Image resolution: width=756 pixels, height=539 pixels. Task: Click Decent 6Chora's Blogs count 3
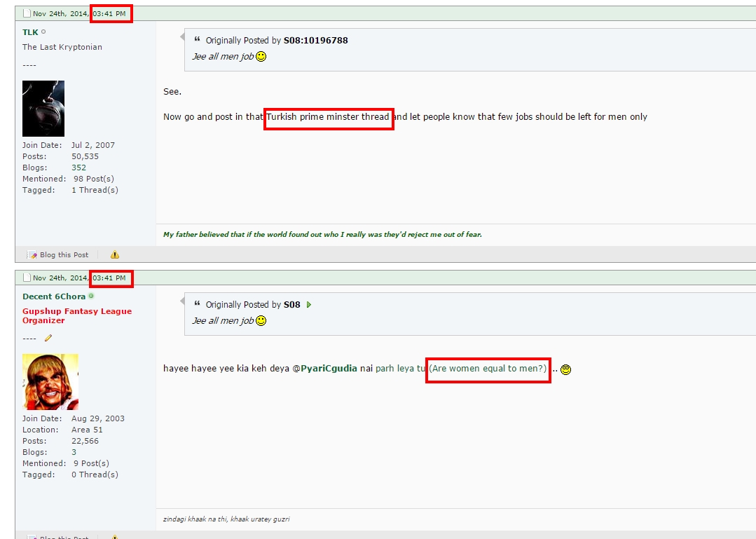tap(74, 452)
